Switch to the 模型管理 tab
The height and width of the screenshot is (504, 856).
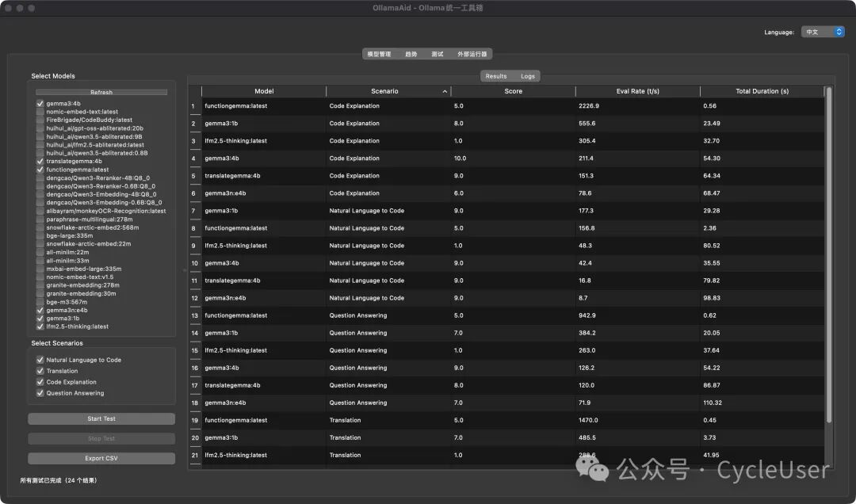click(379, 54)
